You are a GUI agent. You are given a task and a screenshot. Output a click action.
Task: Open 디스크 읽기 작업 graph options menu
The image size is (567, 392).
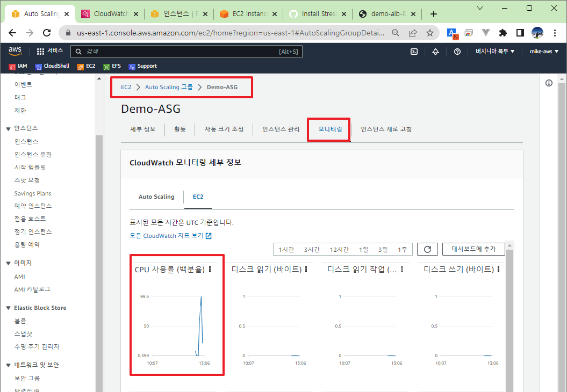402,269
